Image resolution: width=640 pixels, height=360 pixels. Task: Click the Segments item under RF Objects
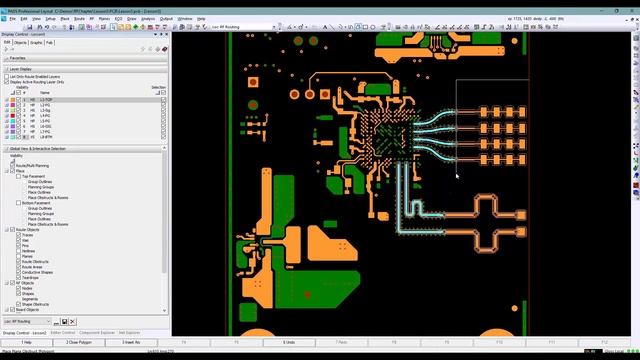(30, 299)
